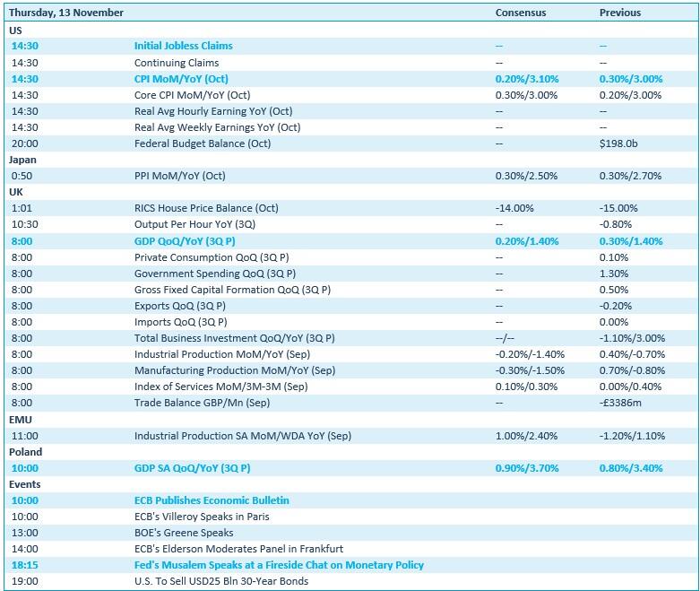700x591 pixels.
Task: Select ECB's Villeroy Speaks in Paris
Action: tap(202, 517)
